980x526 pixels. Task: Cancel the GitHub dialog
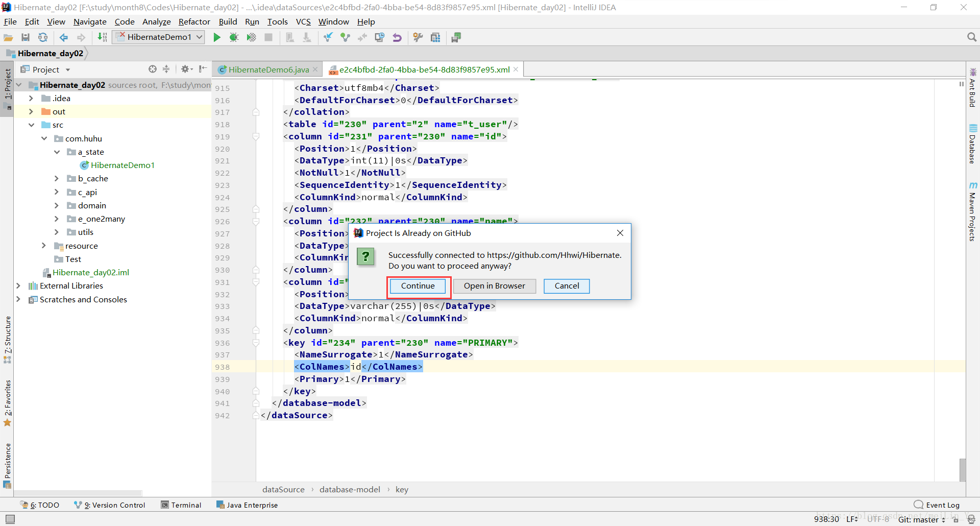(567, 286)
